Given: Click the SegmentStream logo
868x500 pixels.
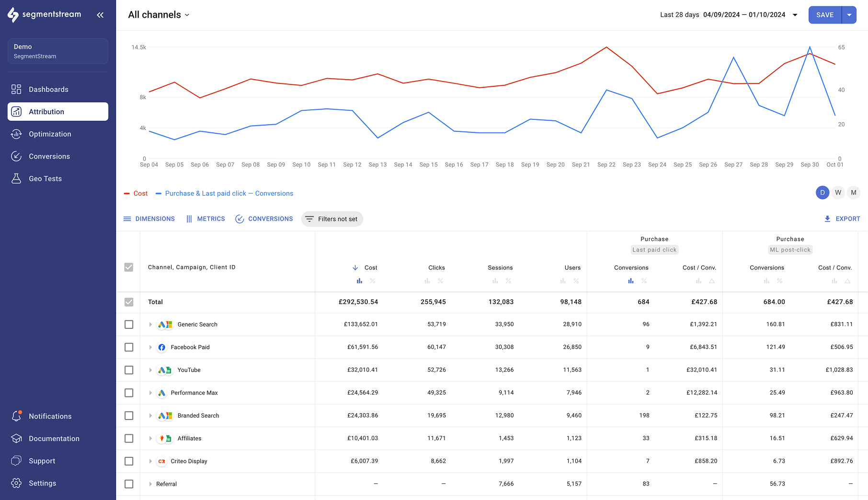Looking at the screenshot, I should 44,15.
